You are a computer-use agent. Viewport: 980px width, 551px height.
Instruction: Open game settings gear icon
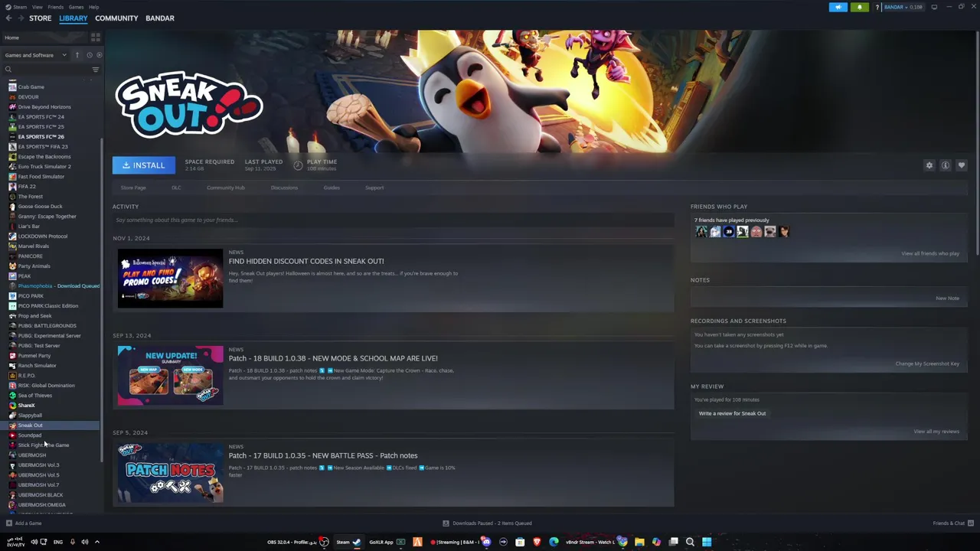pyautogui.click(x=929, y=165)
